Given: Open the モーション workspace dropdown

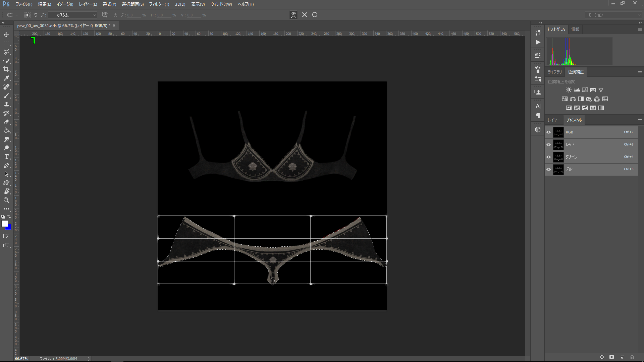Looking at the screenshot, I should click(x=613, y=15).
